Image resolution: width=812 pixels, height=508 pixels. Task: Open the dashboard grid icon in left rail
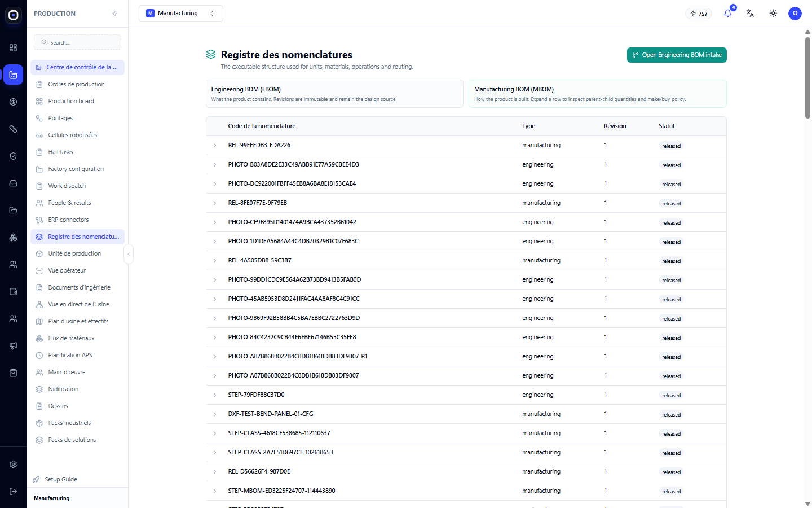point(14,47)
